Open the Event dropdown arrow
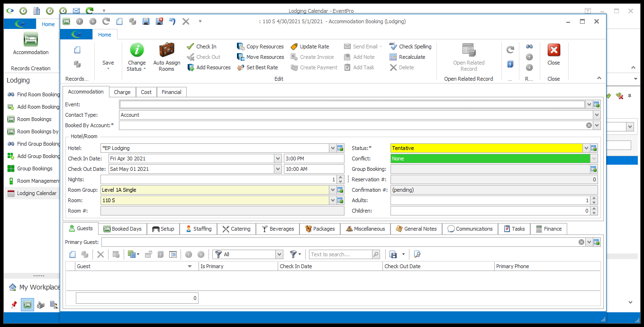The width and height of the screenshot is (644, 327). pos(589,104)
